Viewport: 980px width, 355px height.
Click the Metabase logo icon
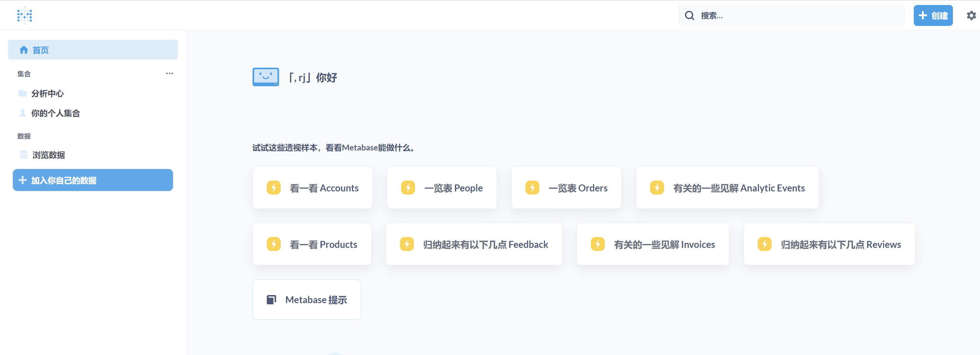click(x=24, y=15)
